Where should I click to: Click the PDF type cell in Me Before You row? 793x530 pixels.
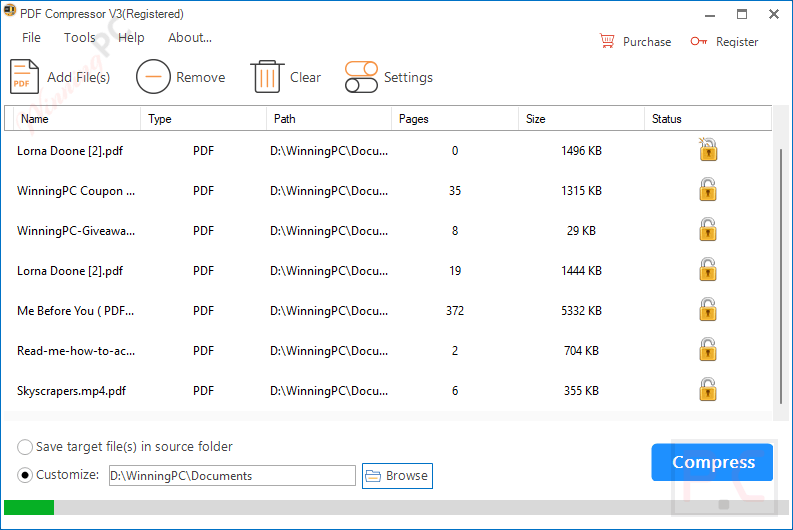pyautogui.click(x=203, y=311)
